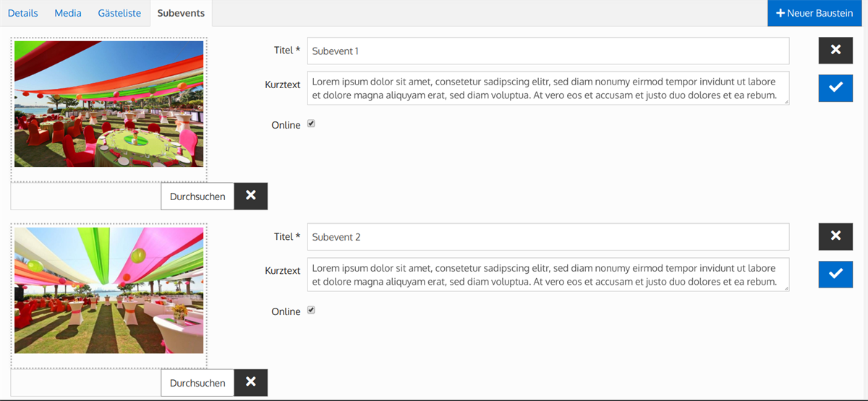Switch to the Details tab
This screenshot has width=868, height=401.
click(x=23, y=13)
